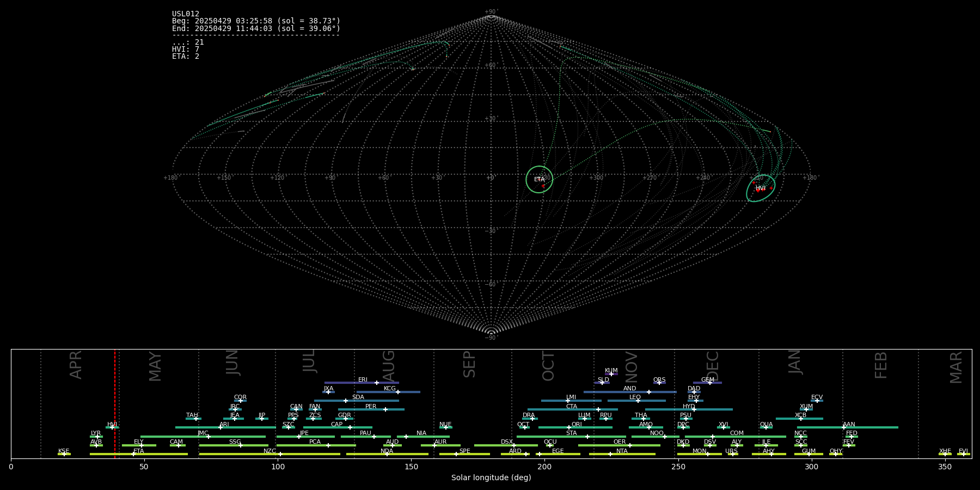Click the +270 longitude label on the sky map
Viewport: 980px width, 490px height.
(650, 177)
